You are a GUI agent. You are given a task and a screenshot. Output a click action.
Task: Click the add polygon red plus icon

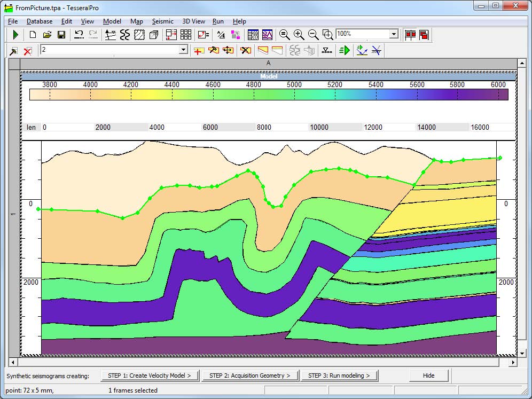pos(199,50)
